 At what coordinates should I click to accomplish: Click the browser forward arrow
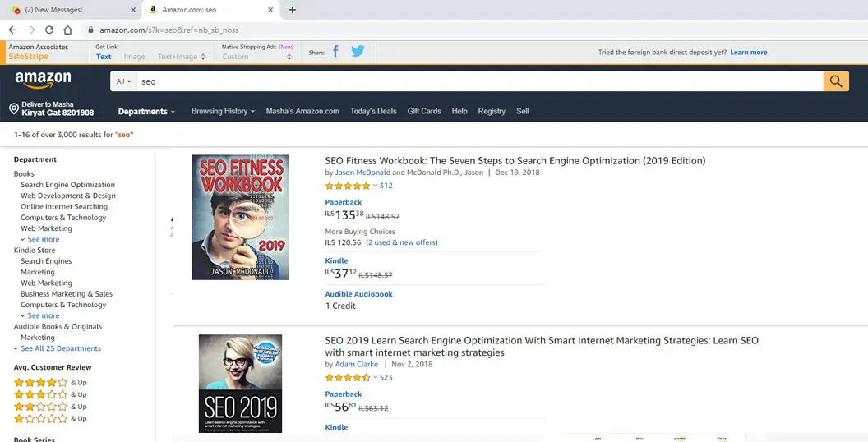click(x=30, y=30)
